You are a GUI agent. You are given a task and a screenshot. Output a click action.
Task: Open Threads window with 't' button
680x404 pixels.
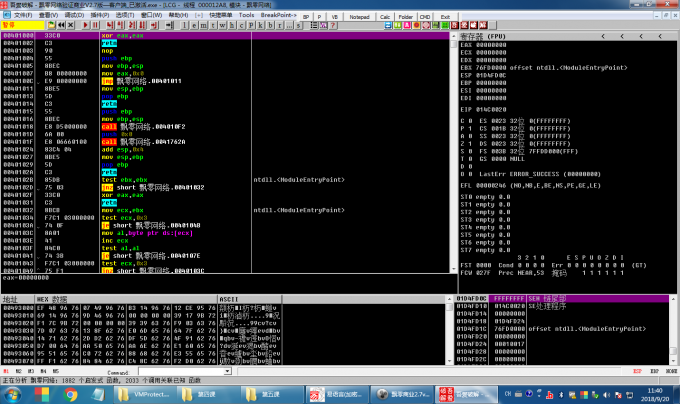click(x=213, y=25)
